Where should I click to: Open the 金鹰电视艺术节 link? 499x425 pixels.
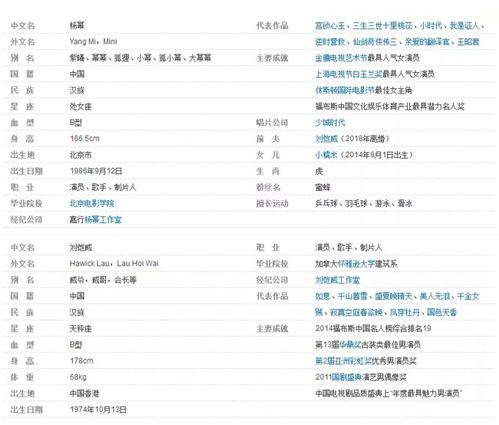[341, 58]
